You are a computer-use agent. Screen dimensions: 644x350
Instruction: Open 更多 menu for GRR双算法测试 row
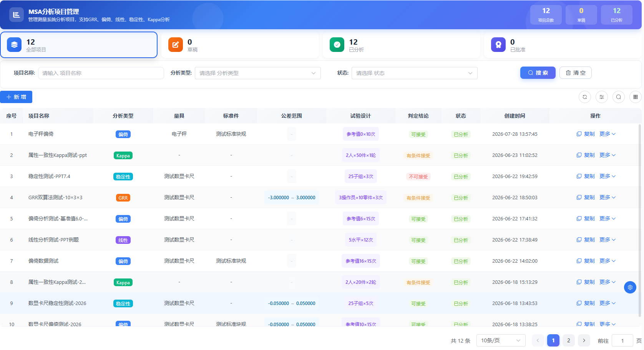tap(607, 197)
